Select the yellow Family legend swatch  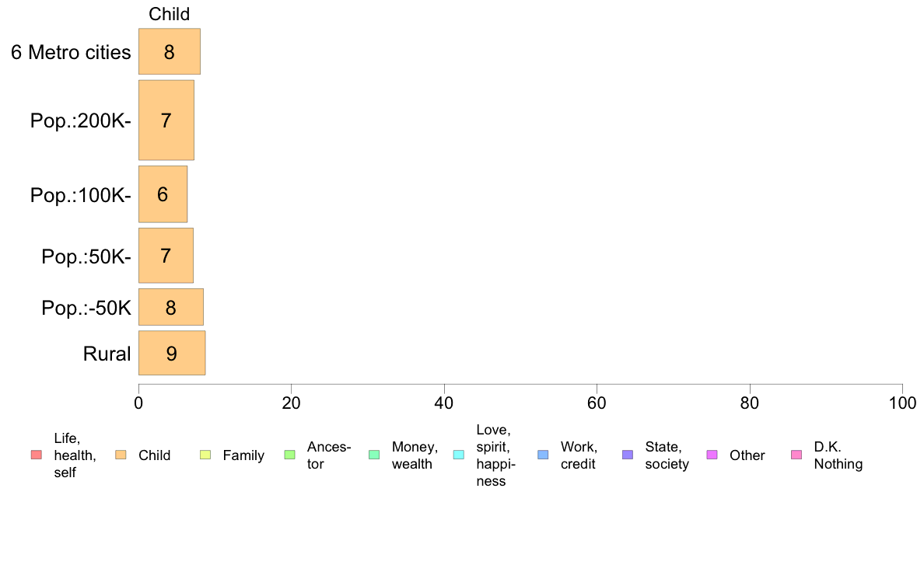[x=205, y=455]
